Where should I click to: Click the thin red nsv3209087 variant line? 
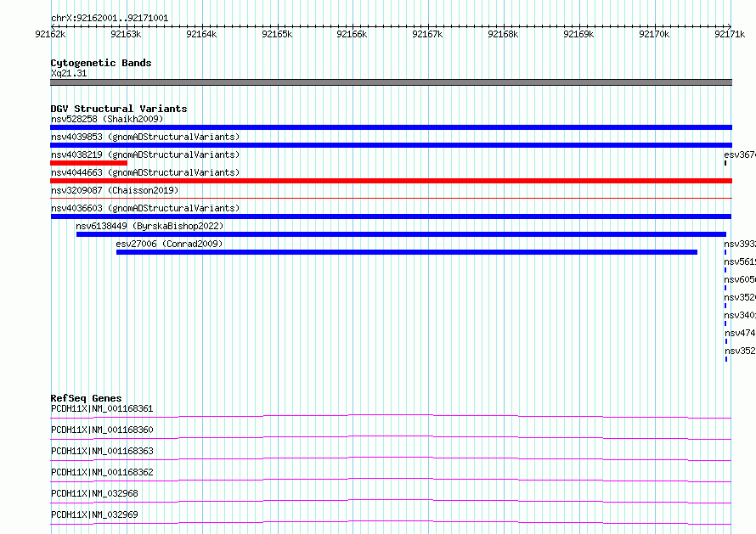click(391, 198)
